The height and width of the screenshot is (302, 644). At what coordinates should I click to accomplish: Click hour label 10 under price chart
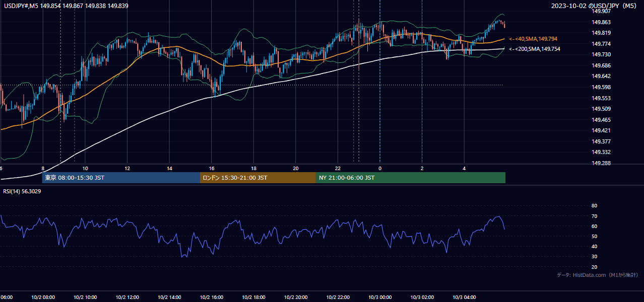click(x=85, y=169)
